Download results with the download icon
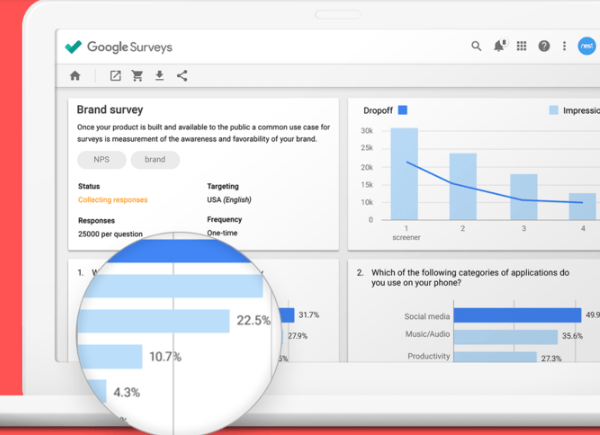 (x=160, y=76)
